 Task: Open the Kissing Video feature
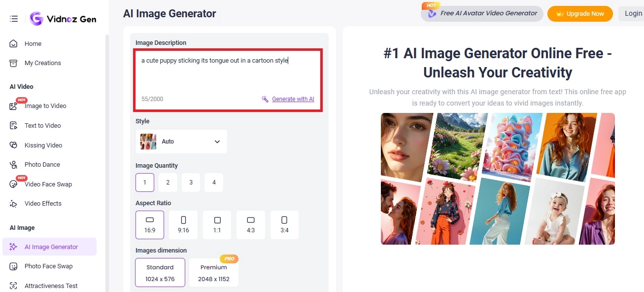pyautogui.click(x=44, y=145)
